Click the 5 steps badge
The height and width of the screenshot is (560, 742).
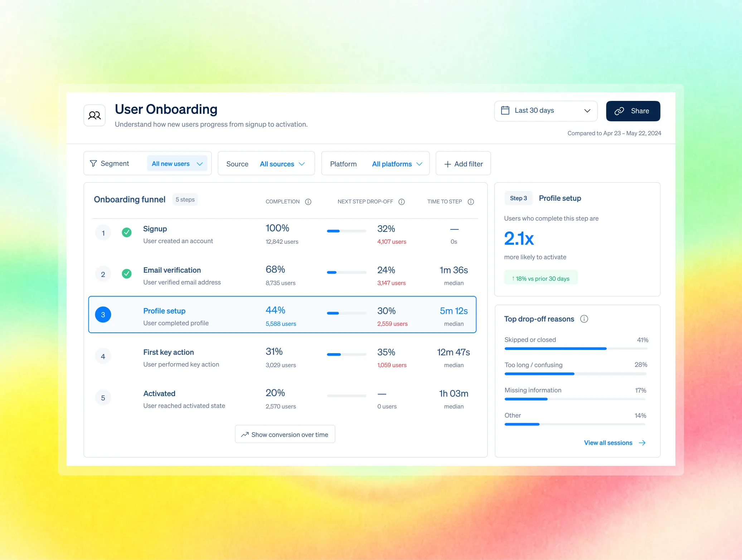[185, 199]
